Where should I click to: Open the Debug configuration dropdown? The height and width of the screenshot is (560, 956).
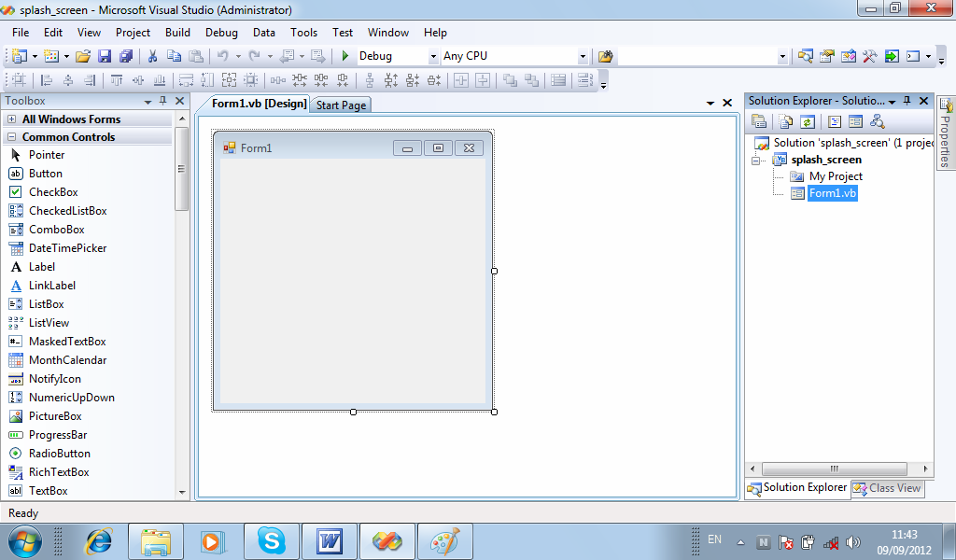432,55
